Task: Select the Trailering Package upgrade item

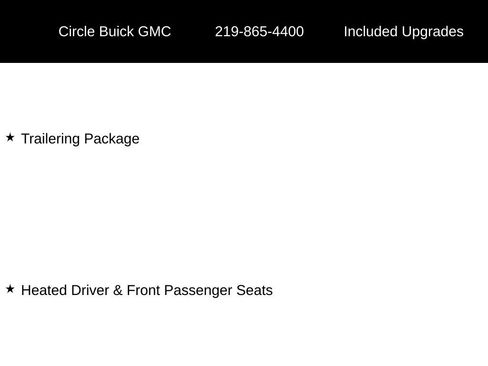Action: click(x=80, y=139)
